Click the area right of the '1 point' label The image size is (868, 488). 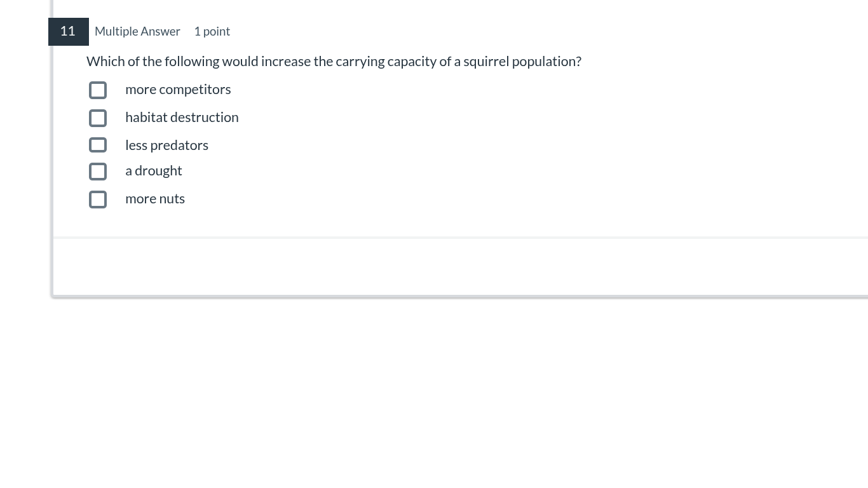tap(318, 31)
